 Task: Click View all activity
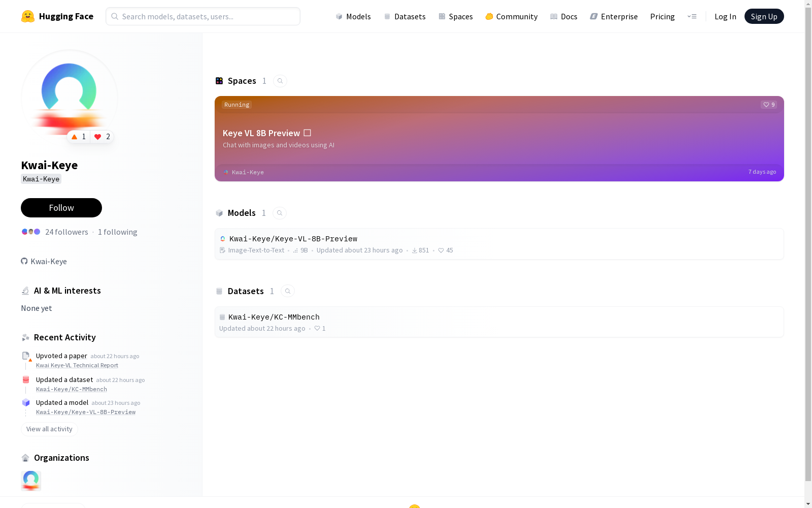pos(49,429)
